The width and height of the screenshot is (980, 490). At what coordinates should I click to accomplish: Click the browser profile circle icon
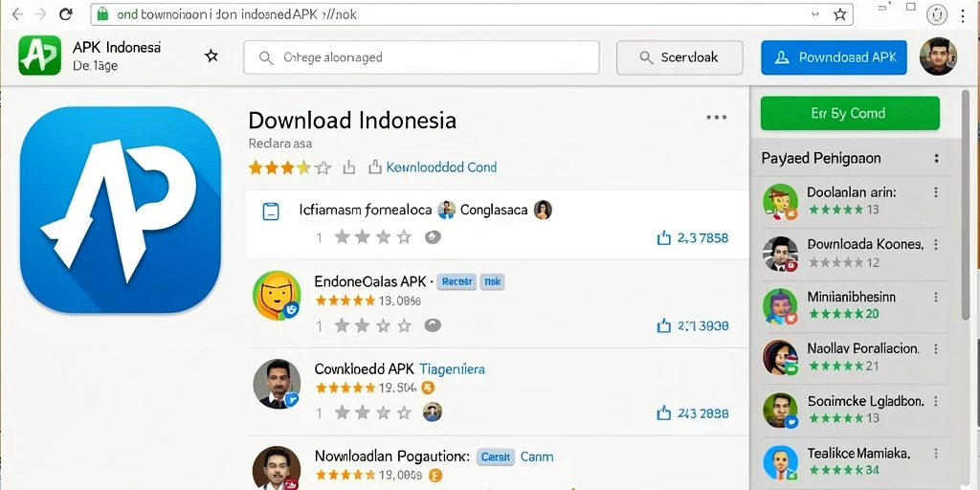click(936, 14)
